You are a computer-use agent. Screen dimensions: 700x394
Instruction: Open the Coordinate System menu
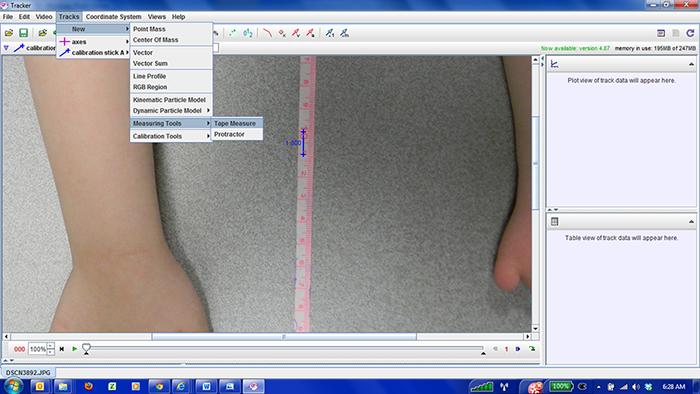pyautogui.click(x=113, y=17)
